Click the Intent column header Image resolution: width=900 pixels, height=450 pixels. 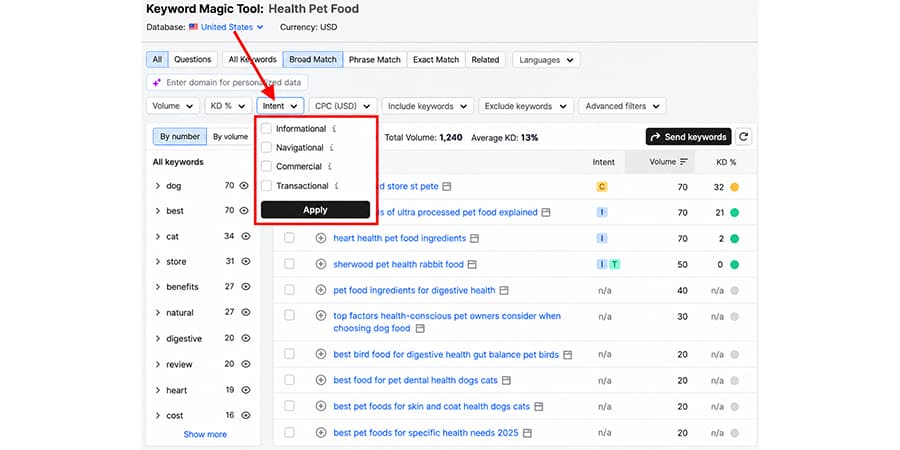click(603, 162)
